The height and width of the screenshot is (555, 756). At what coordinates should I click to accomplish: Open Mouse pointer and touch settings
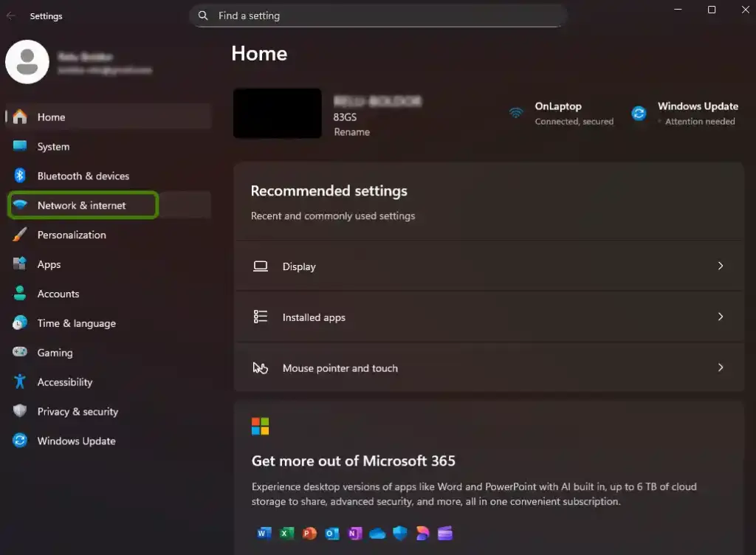[x=489, y=368]
